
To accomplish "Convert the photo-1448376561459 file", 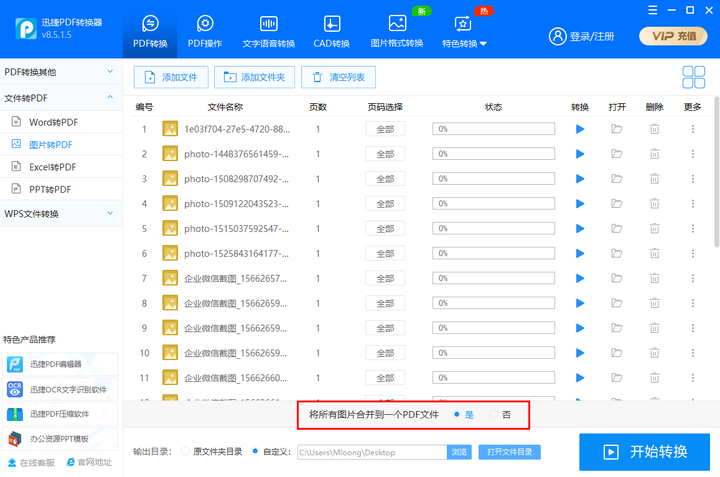I will (580, 154).
